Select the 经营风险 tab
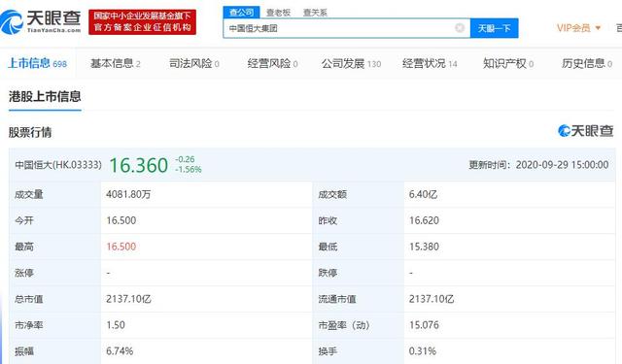 click(272, 63)
